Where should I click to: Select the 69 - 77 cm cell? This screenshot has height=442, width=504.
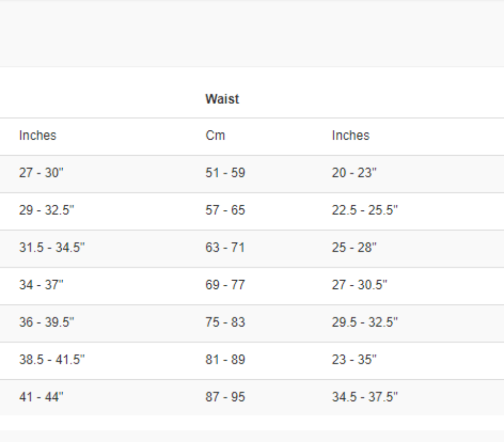[x=225, y=285]
